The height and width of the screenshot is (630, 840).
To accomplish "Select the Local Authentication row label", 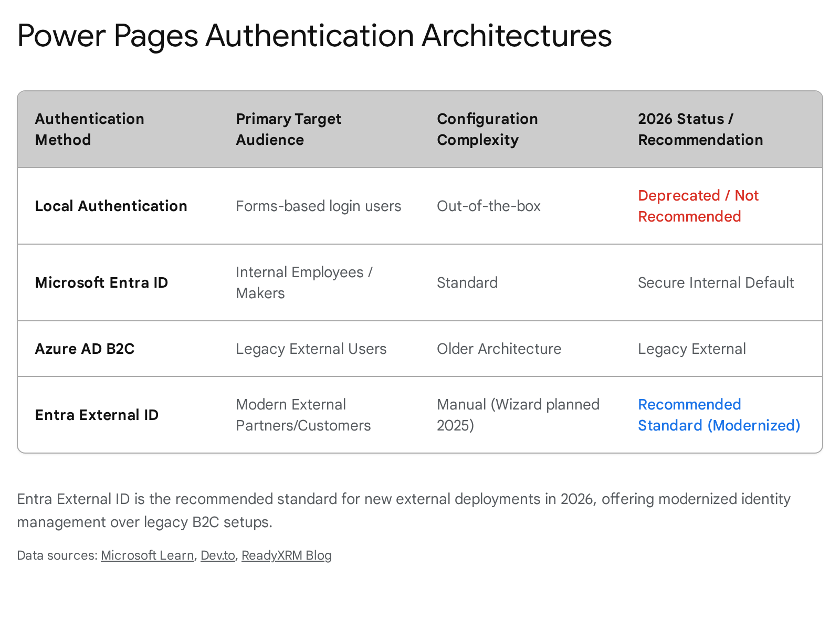I will [111, 206].
